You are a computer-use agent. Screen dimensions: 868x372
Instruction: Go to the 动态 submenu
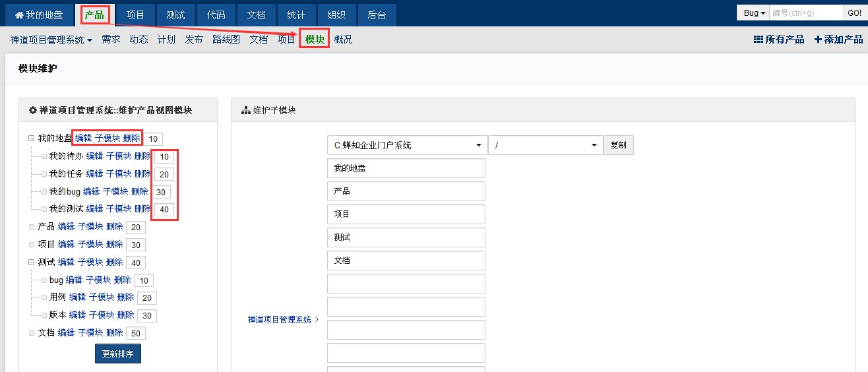click(x=139, y=40)
